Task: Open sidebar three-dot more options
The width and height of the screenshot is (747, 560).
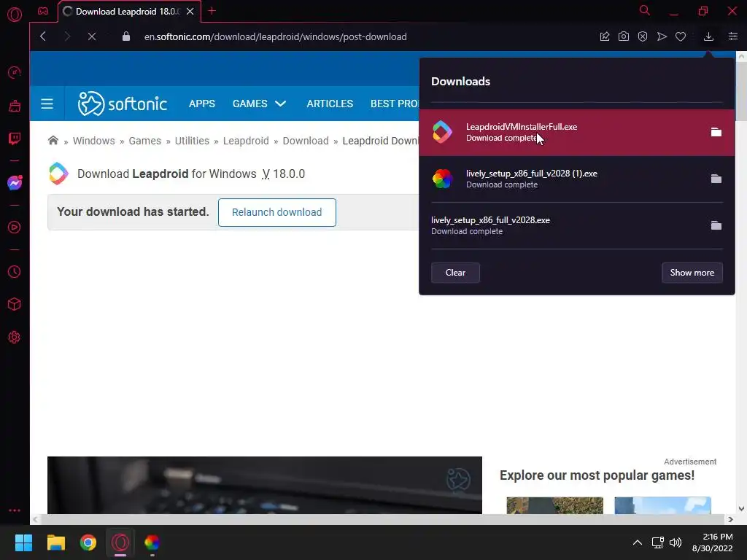Action: click(15, 510)
